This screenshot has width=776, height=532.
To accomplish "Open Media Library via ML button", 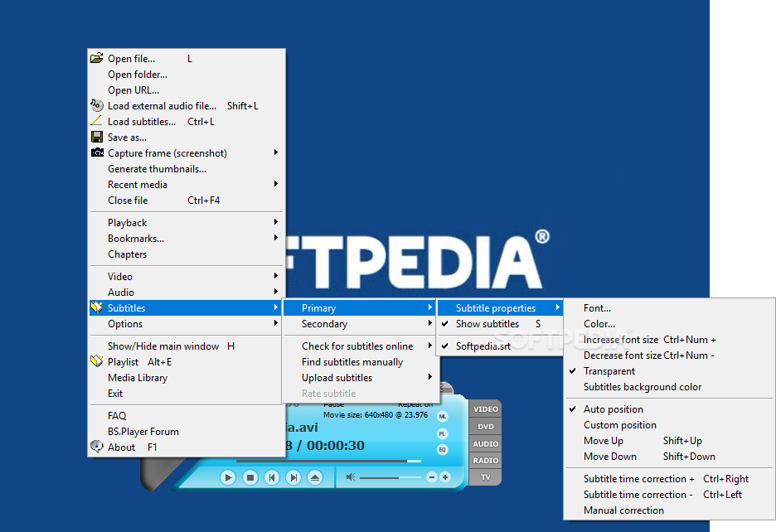I will [443, 417].
